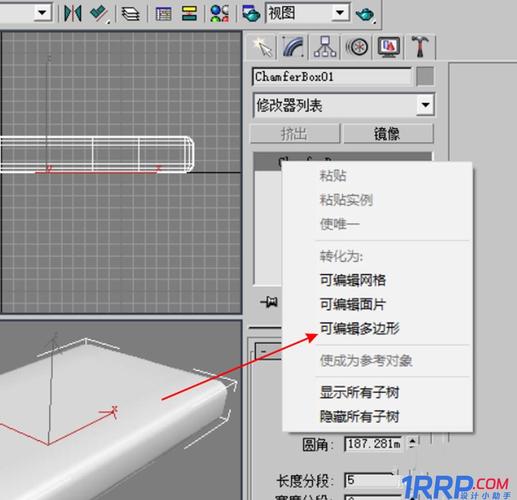Switch to the Utilities hammer tab

coord(420,47)
